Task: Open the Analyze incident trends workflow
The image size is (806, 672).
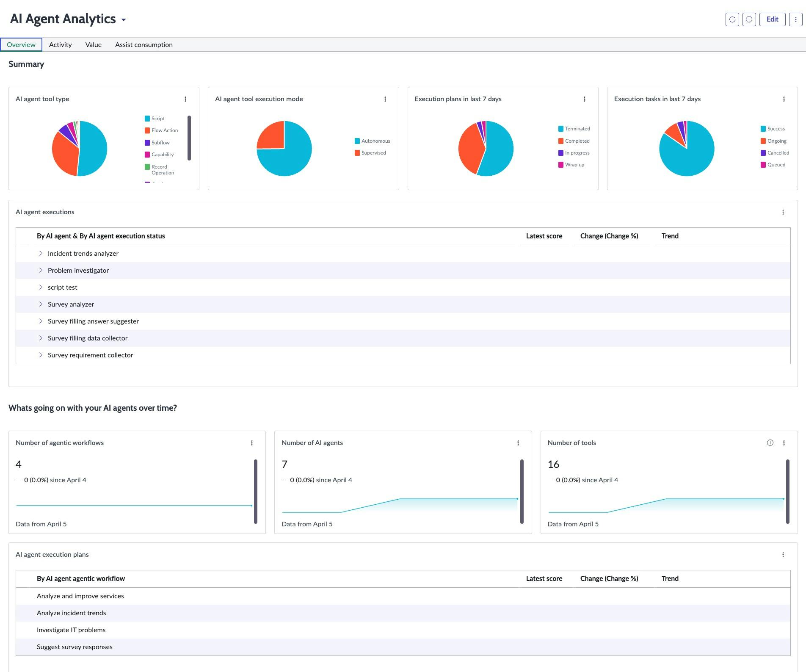Action: (x=72, y=613)
